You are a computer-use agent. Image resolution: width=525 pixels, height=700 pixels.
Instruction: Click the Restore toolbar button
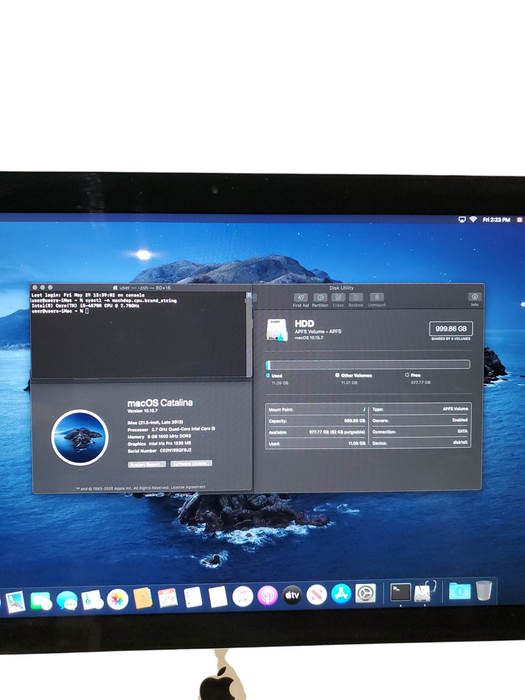pos(356,300)
